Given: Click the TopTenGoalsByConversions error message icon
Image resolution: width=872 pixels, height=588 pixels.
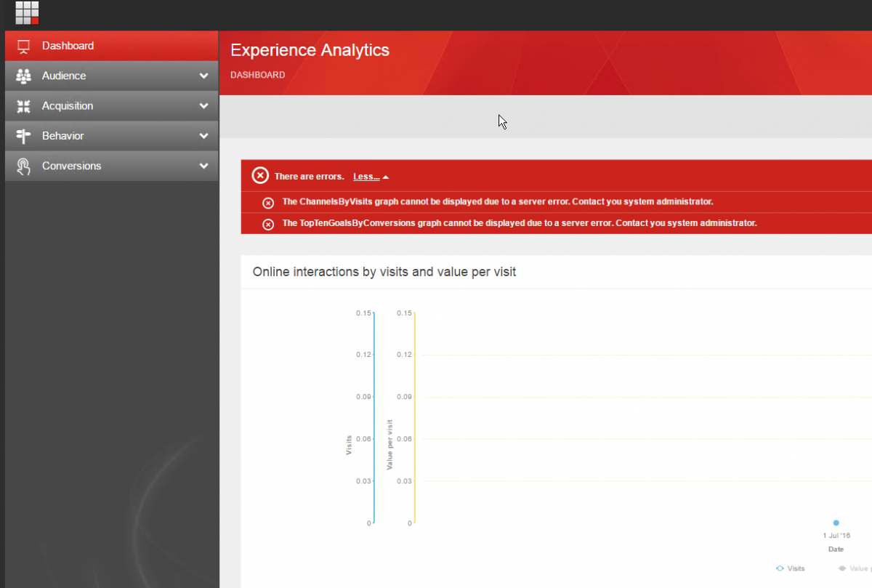Looking at the screenshot, I should click(268, 224).
